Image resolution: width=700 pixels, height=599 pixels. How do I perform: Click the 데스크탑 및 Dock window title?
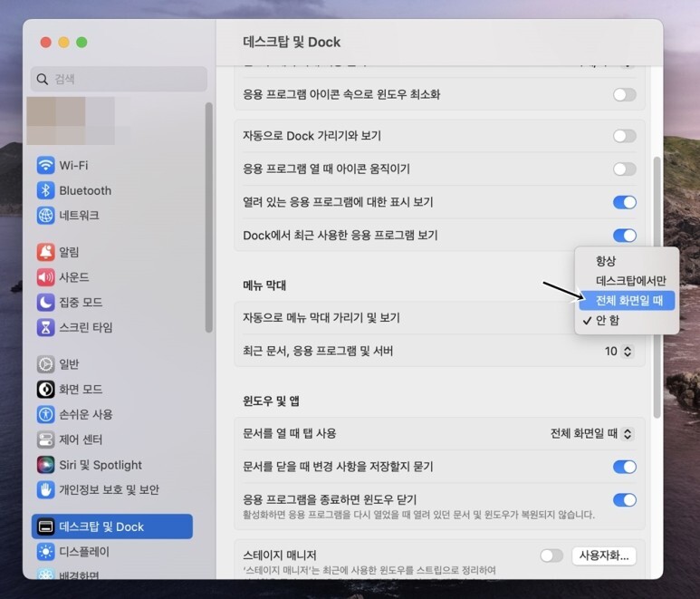292,42
